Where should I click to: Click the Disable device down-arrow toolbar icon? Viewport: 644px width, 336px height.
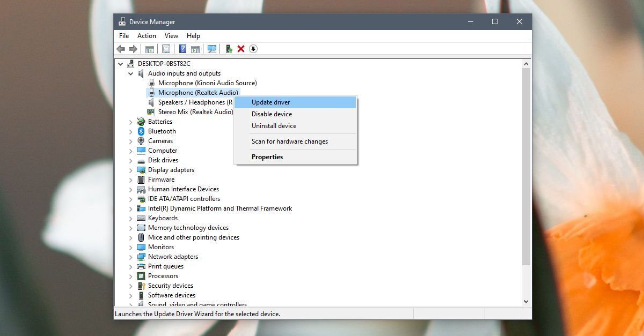(253, 49)
